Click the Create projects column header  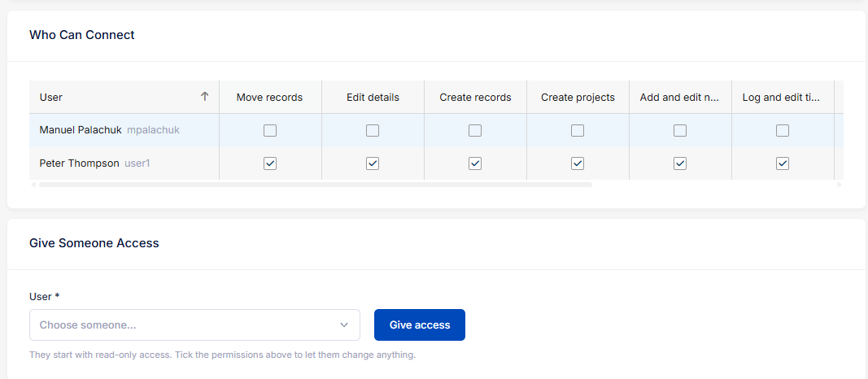(578, 98)
